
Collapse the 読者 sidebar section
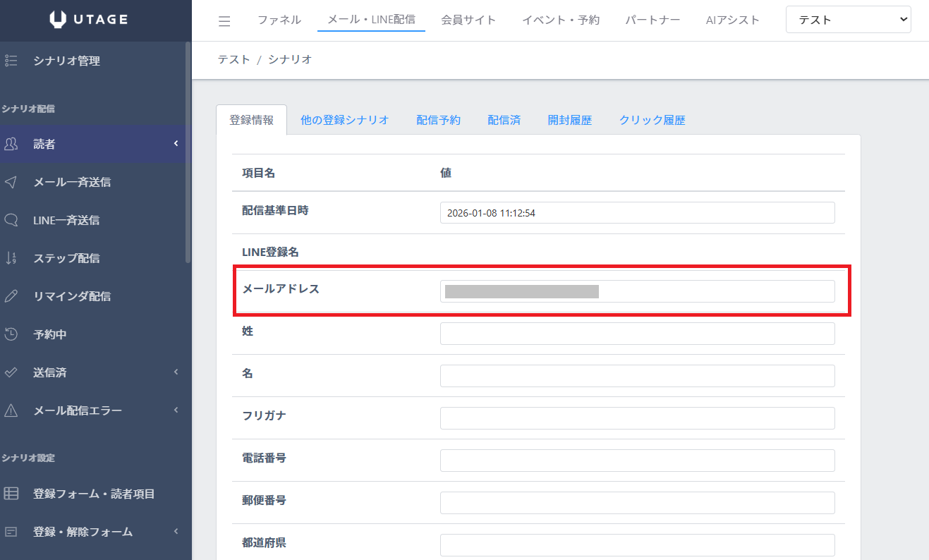click(176, 144)
